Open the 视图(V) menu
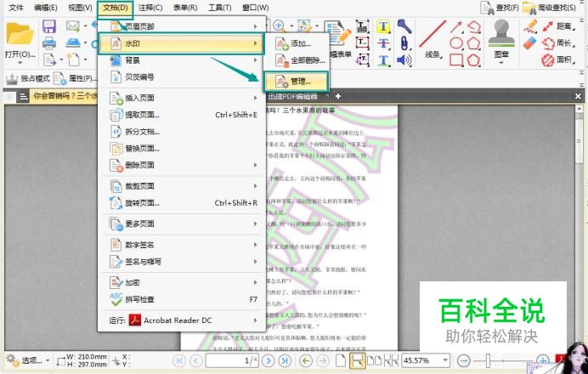Screen dimensions: 588x374 [80, 8]
